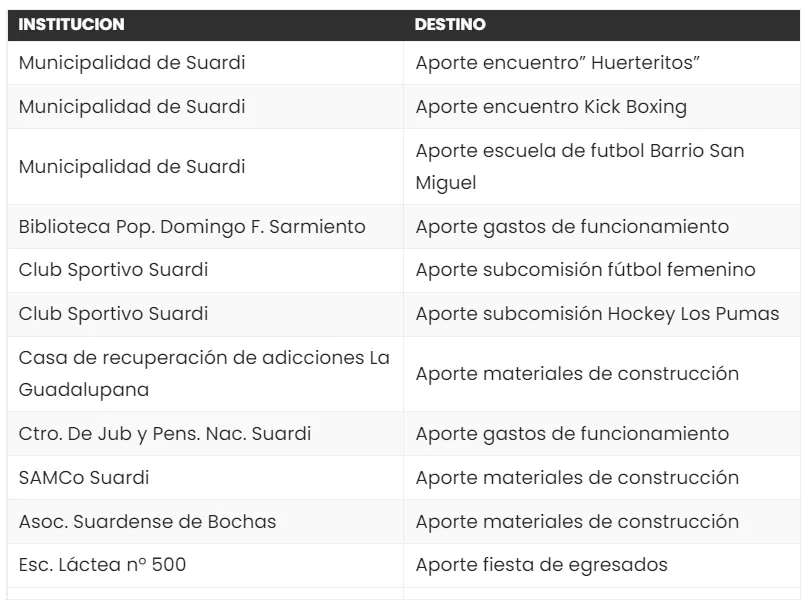Click Aporte escuela de futbol Barrio San Miguel
The width and height of the screenshot is (810, 606).
tap(580, 167)
